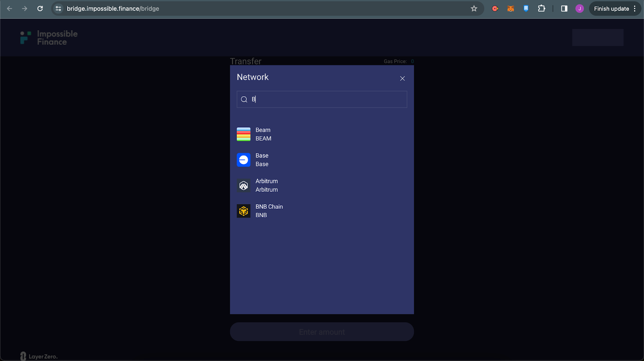This screenshot has height=361, width=644.
Task: Bookmark this page with star
Action: (x=474, y=8)
